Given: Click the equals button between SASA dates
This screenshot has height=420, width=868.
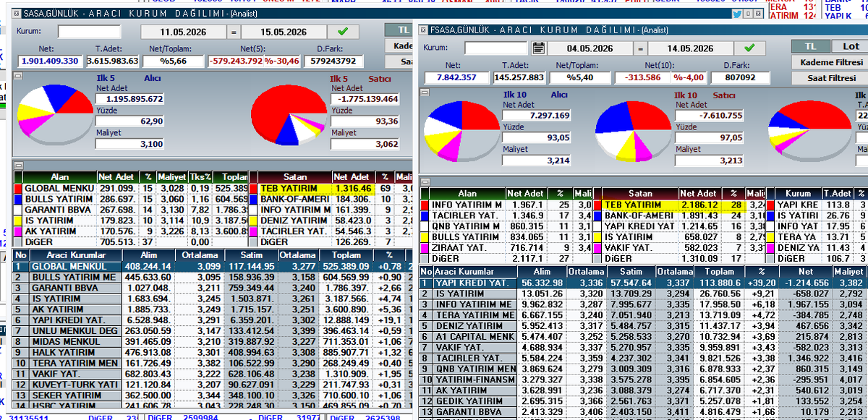Looking at the screenshot, I should pyautogui.click(x=233, y=32).
